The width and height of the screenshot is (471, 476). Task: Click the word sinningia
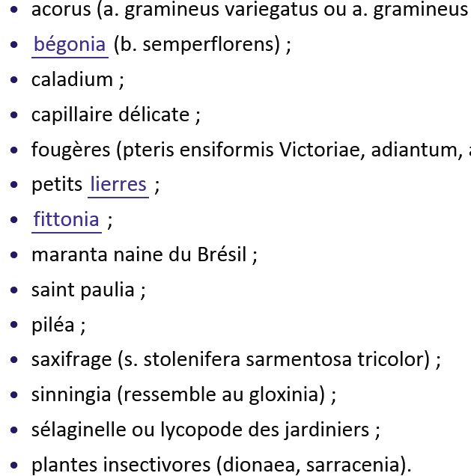(71, 395)
